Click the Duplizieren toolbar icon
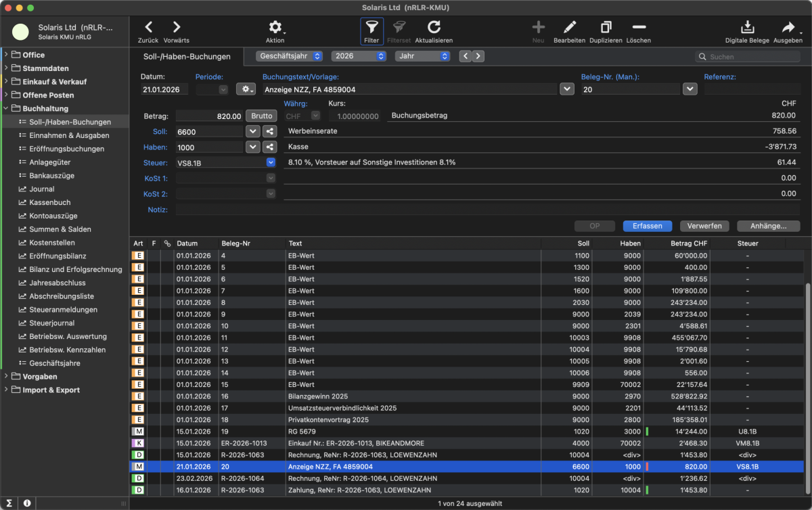 pyautogui.click(x=606, y=28)
